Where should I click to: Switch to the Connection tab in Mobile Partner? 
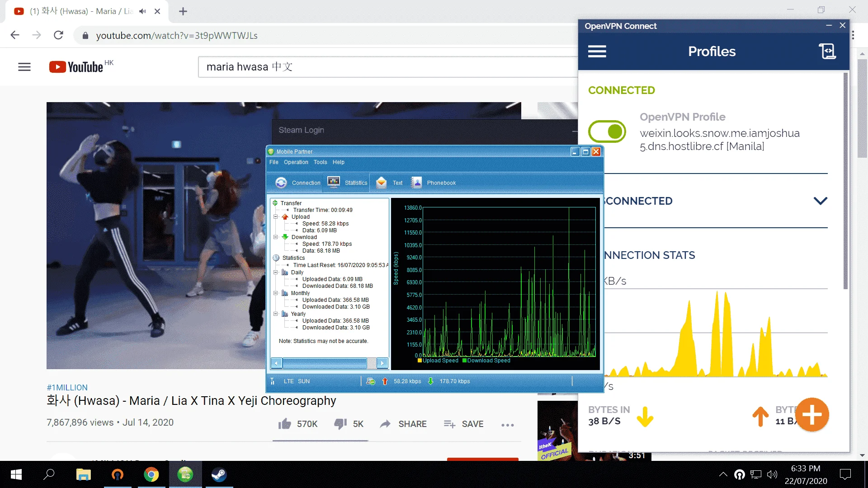pyautogui.click(x=306, y=183)
